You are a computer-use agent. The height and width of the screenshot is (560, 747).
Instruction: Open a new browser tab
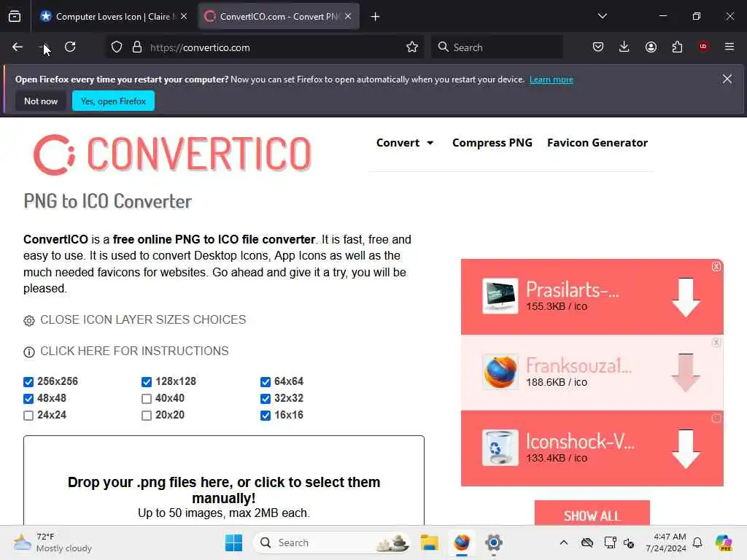click(x=376, y=17)
